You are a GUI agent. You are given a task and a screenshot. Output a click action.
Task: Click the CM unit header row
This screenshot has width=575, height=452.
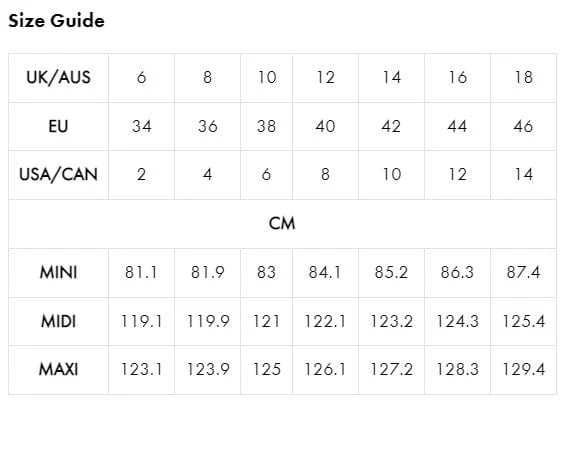(x=282, y=224)
